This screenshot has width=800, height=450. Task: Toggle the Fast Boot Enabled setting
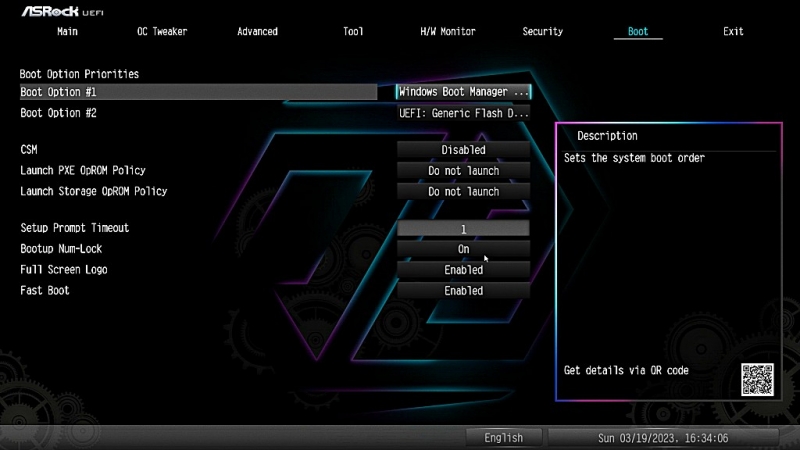coord(463,291)
